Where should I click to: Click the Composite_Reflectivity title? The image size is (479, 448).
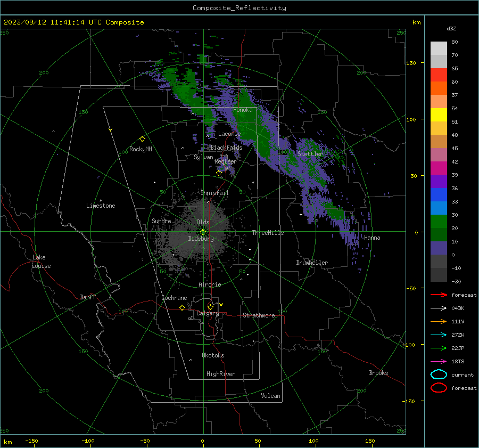pyautogui.click(x=240, y=8)
